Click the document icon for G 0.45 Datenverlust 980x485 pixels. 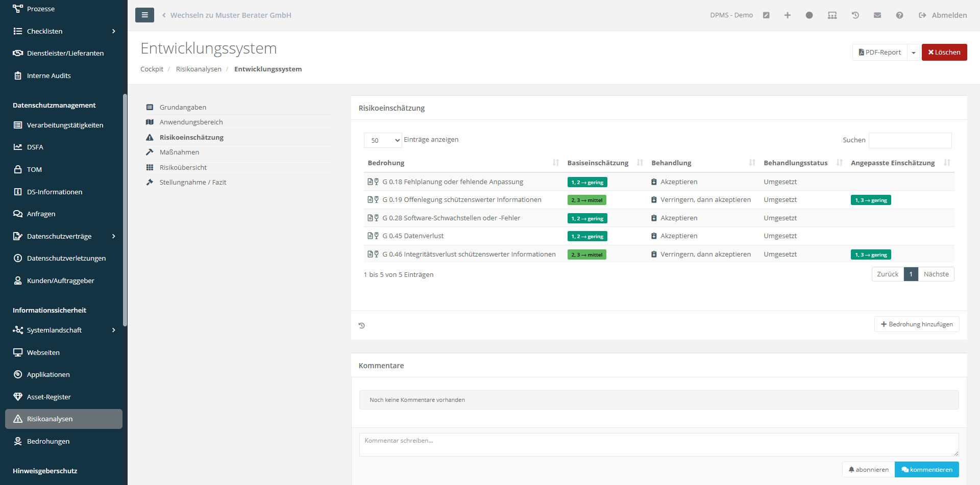[371, 236]
